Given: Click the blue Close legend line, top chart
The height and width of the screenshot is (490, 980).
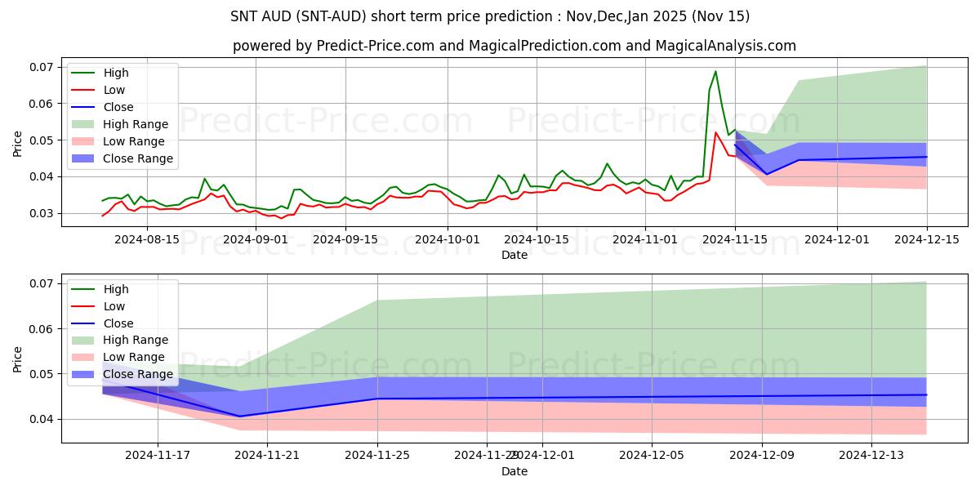Looking at the screenshot, I should click(x=85, y=108).
